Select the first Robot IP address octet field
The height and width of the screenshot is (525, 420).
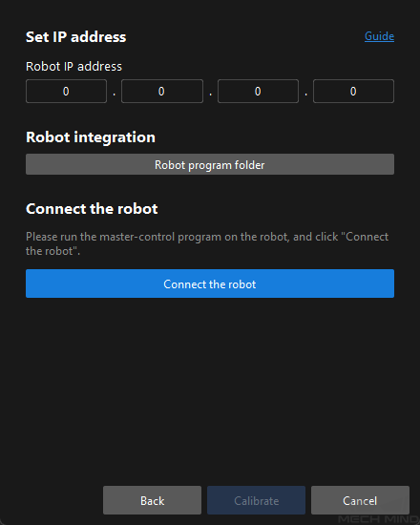(x=66, y=91)
